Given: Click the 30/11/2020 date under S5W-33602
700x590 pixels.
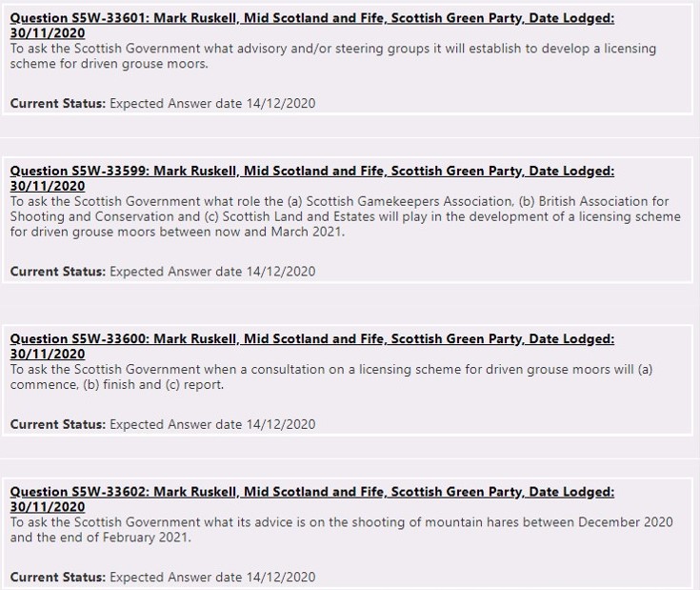Looking at the screenshot, I should 48,506.
